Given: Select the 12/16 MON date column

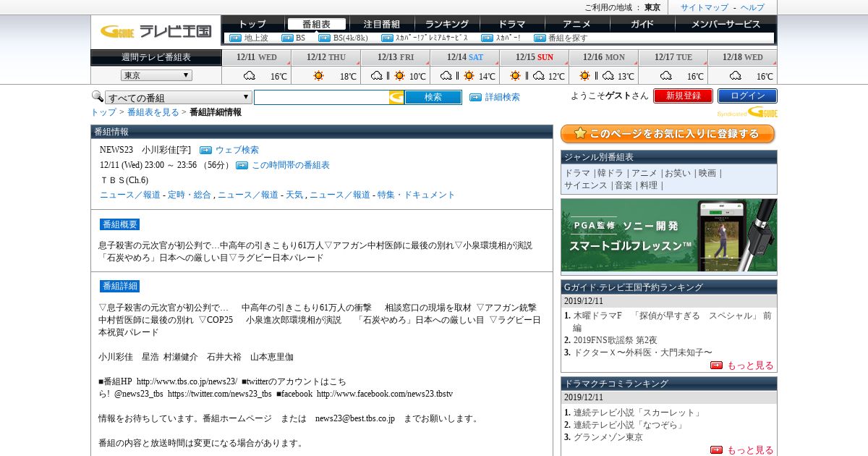Looking at the screenshot, I should click(x=603, y=57).
